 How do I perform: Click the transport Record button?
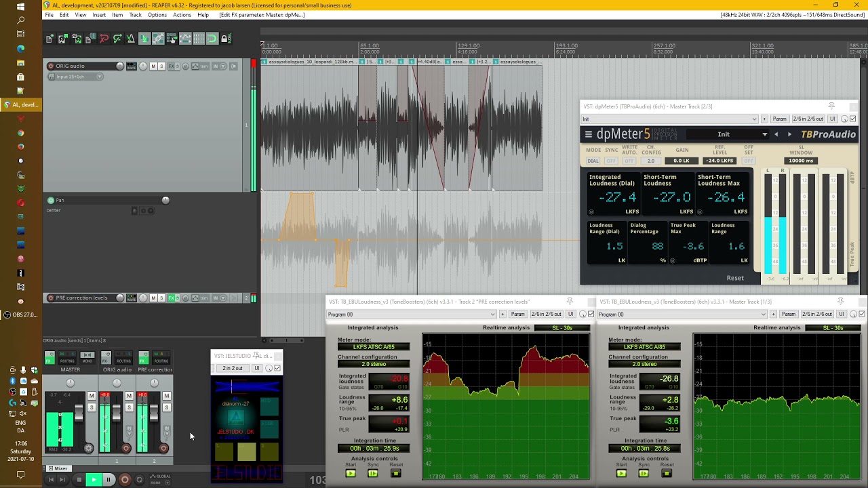(x=125, y=480)
